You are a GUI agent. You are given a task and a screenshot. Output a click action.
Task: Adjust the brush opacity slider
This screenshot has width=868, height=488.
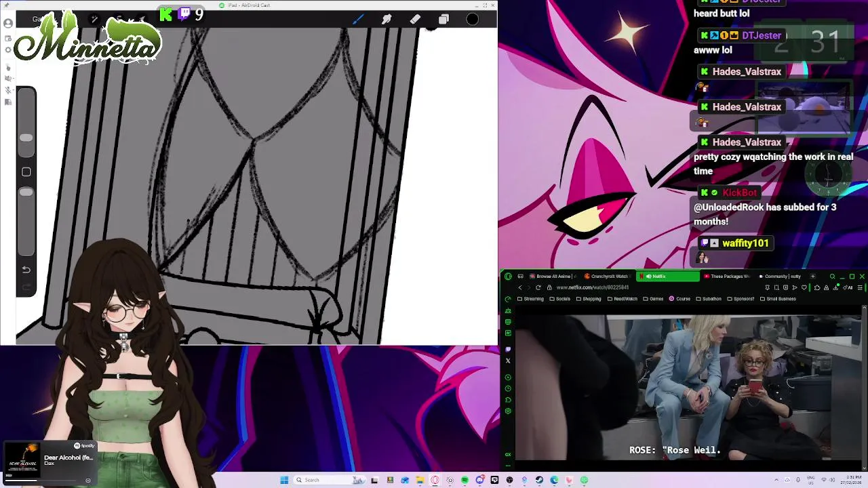pyautogui.click(x=26, y=192)
